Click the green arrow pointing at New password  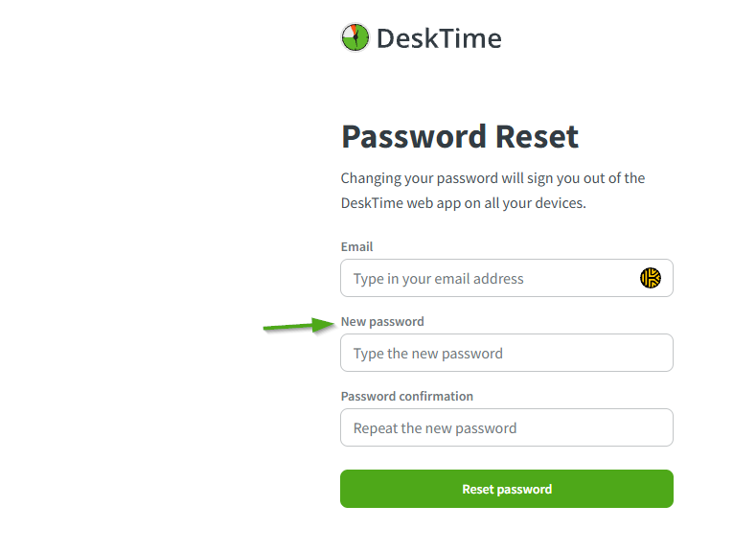coord(297,326)
